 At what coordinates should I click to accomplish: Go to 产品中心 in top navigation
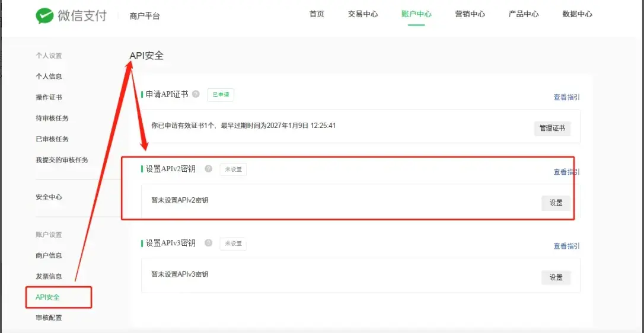pos(524,14)
